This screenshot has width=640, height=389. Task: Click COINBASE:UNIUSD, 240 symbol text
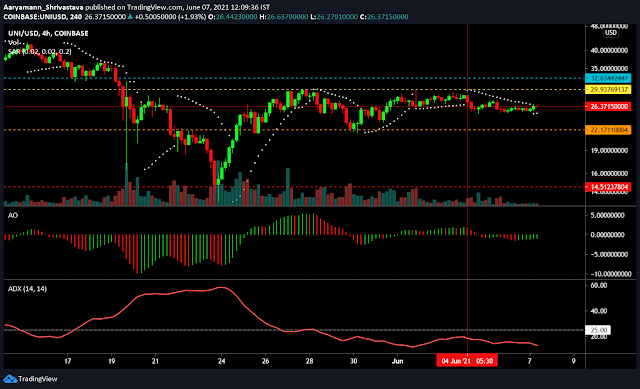click(42, 17)
